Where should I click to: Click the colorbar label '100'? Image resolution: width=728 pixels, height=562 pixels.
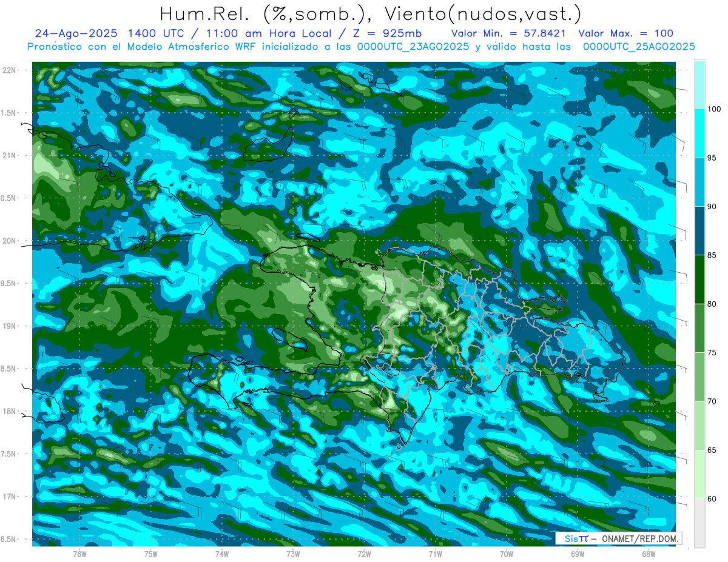pos(713,109)
